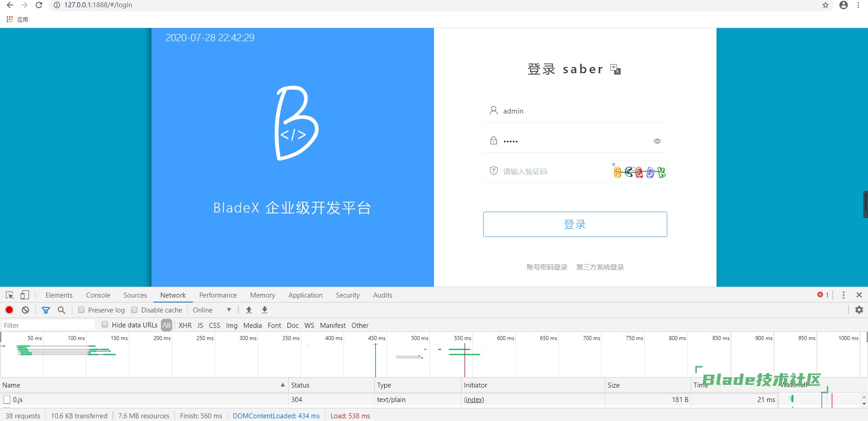Open the Chrome three-dot menu
The image size is (868, 421).
pyautogui.click(x=858, y=5)
